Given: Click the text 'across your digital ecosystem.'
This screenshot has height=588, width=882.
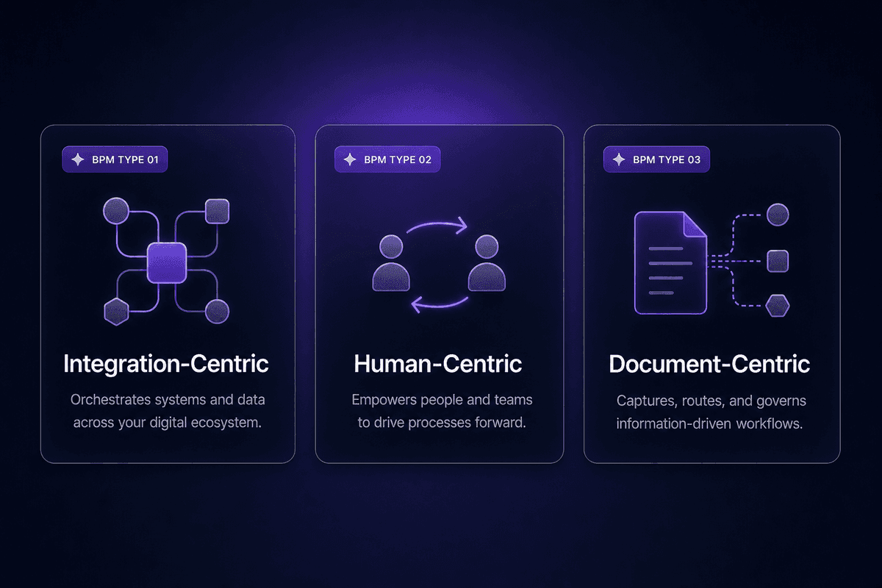Looking at the screenshot, I should pos(168,424).
